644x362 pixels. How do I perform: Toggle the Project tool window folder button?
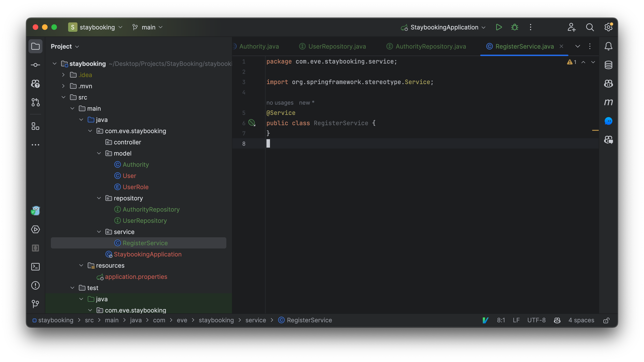pyautogui.click(x=35, y=46)
